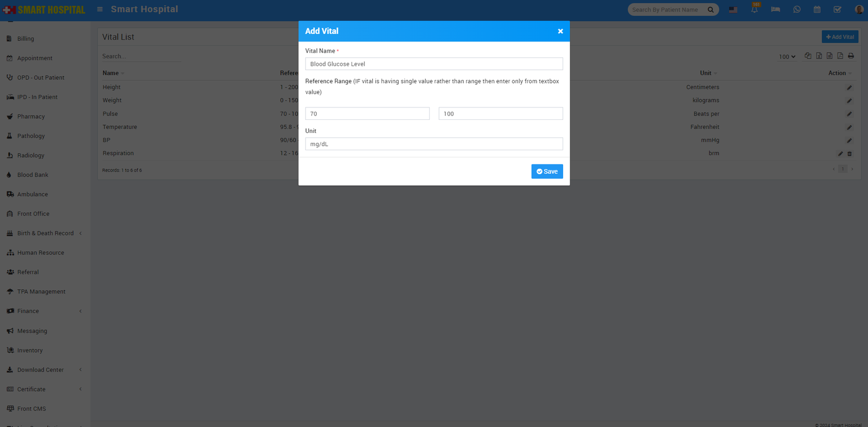Focus the Unit input field
This screenshot has width=868, height=427.
pos(434,144)
